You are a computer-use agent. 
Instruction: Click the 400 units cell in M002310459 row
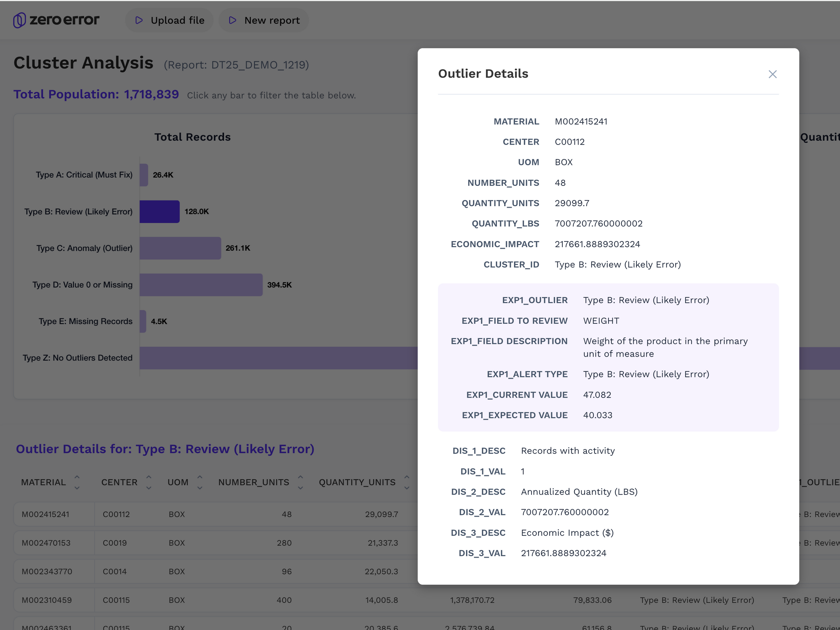point(284,600)
